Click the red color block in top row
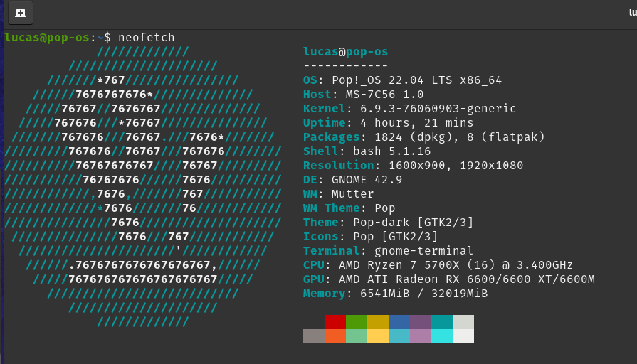Image resolution: width=637 pixels, height=364 pixels. [x=335, y=322]
